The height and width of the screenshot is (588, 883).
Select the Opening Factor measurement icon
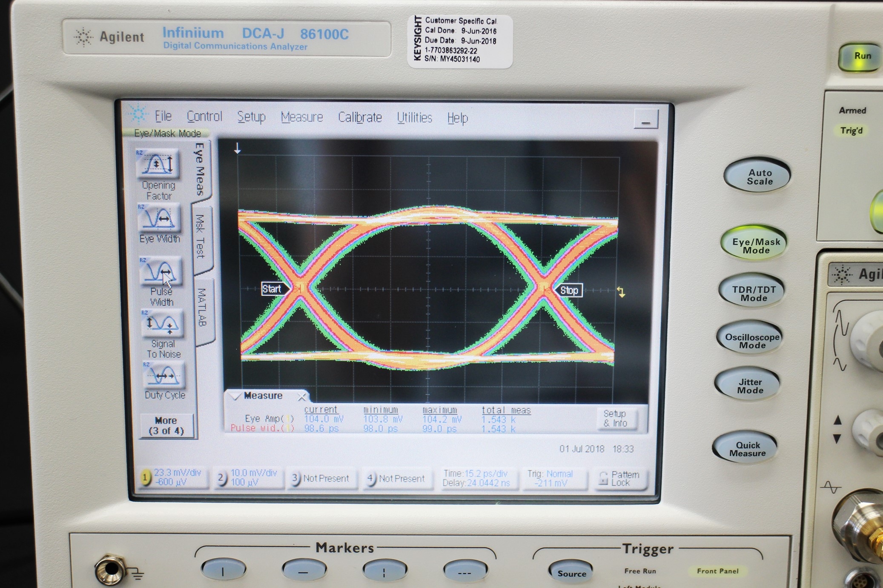tap(157, 163)
